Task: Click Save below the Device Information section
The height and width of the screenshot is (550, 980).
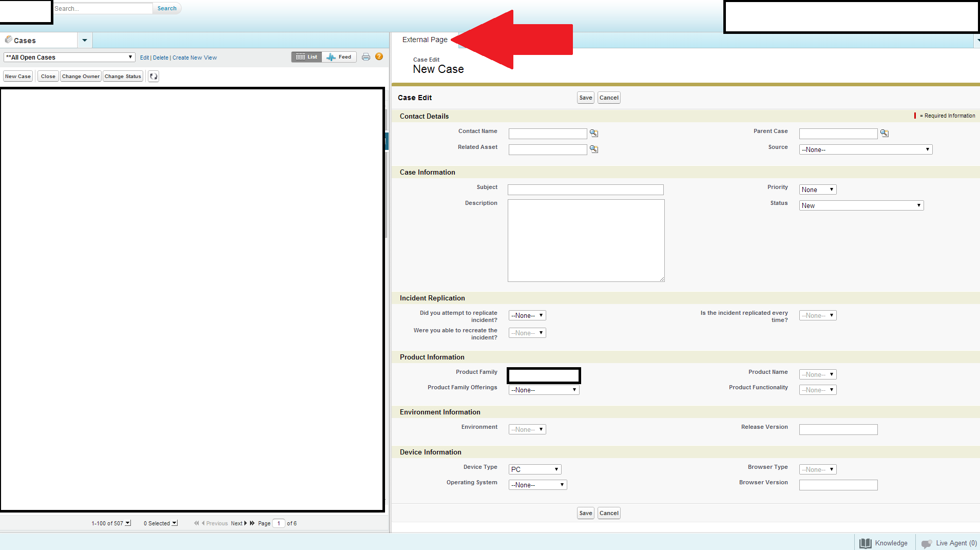Action: [586, 513]
